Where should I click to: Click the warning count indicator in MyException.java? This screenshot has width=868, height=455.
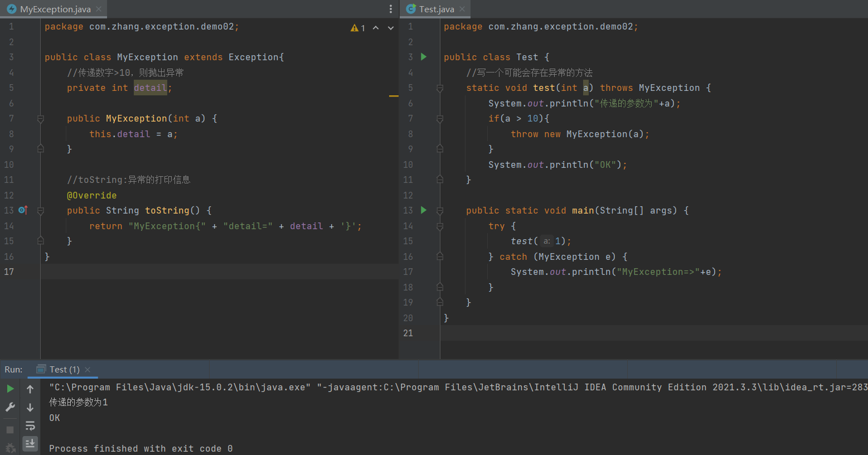pyautogui.click(x=358, y=28)
